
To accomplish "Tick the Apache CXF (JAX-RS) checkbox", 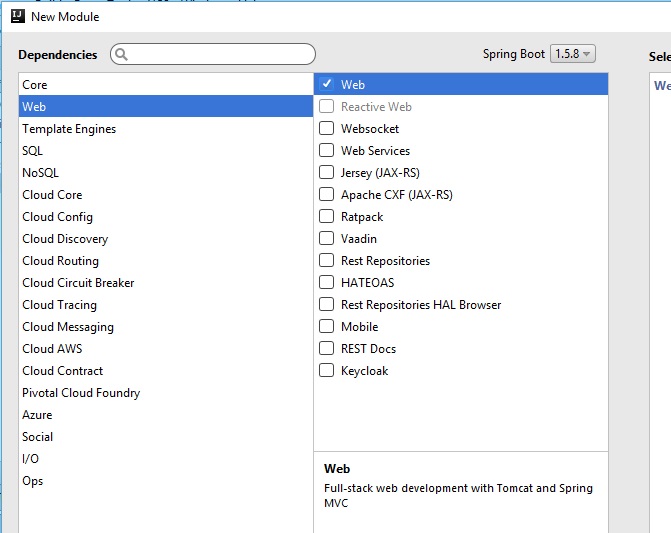I will pyautogui.click(x=327, y=194).
